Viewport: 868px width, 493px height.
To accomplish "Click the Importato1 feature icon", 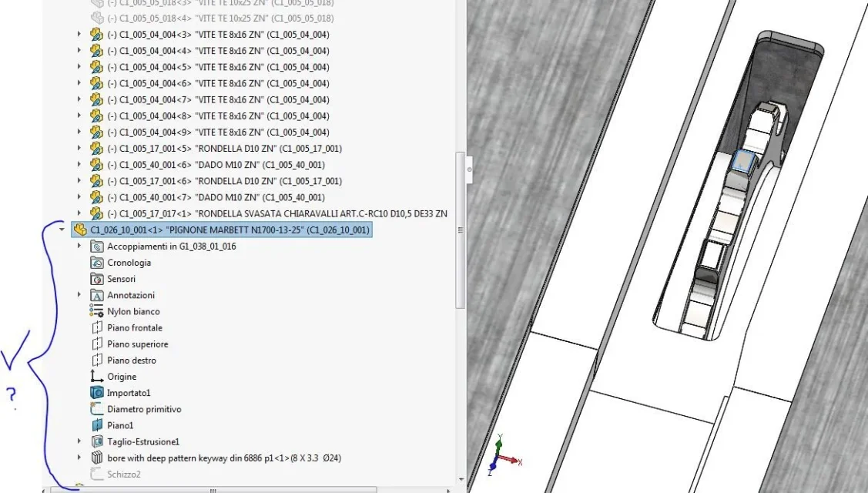I will [97, 393].
